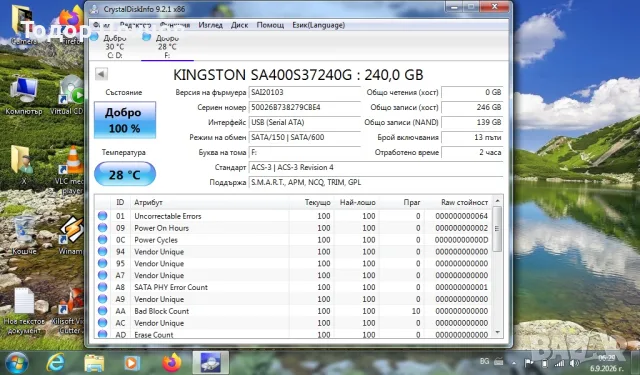Click the scroll down arrow of attribute list
This screenshot has height=375, width=640.
pos(497,333)
